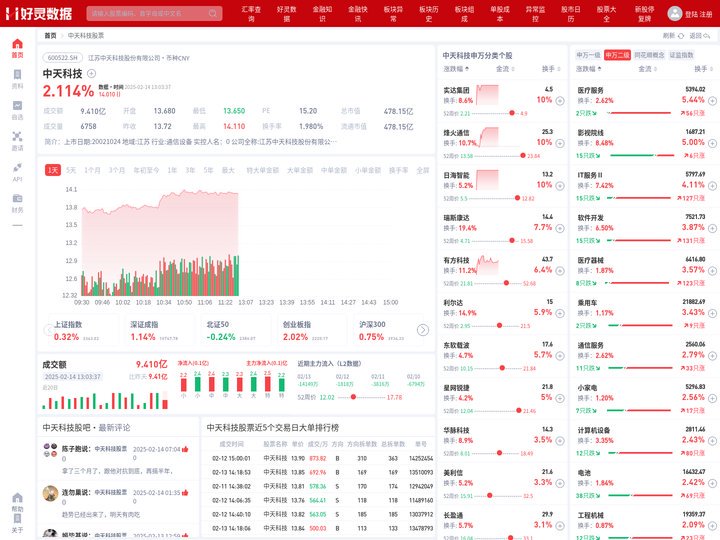Click plus icon for 烽火通信
Image resolution: width=720 pixels, height=540 pixels.
[560, 143]
